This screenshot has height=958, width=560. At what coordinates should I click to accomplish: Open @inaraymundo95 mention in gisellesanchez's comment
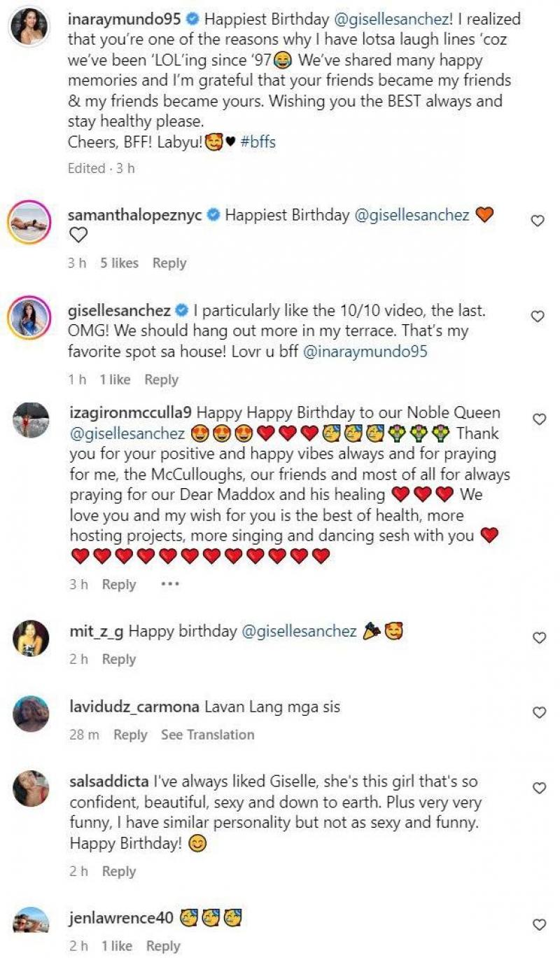click(365, 352)
